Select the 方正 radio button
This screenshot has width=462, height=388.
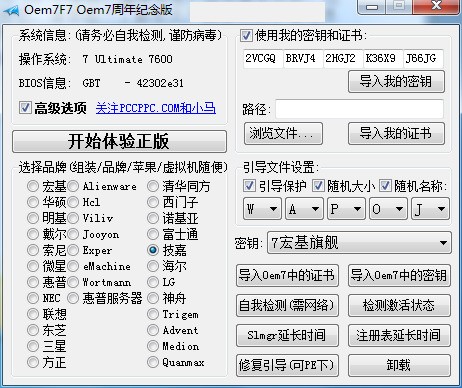[x=33, y=362]
